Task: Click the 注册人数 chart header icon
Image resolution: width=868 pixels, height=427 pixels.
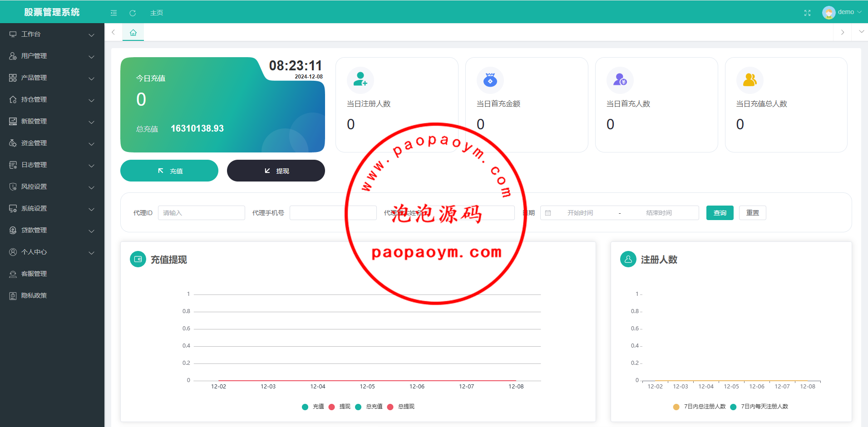Action: pyautogui.click(x=628, y=259)
